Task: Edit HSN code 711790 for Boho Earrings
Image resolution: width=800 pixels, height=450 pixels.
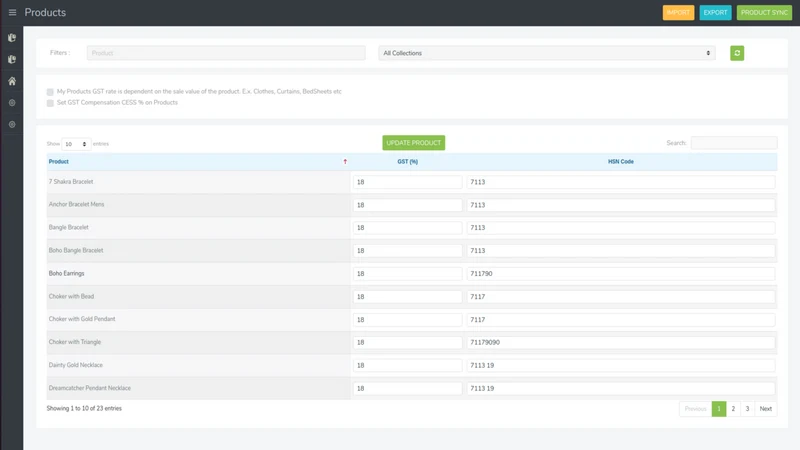Action: coord(620,273)
